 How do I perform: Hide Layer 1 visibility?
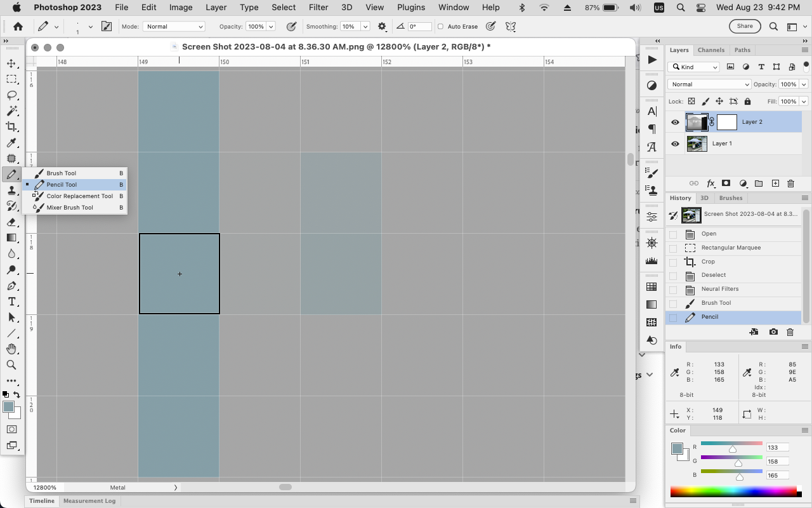(675, 144)
